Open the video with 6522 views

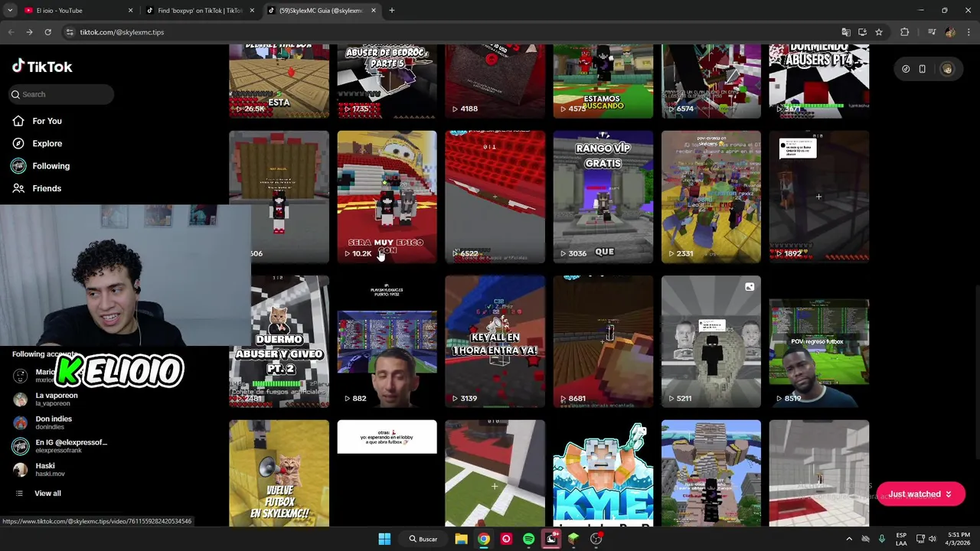[495, 197]
